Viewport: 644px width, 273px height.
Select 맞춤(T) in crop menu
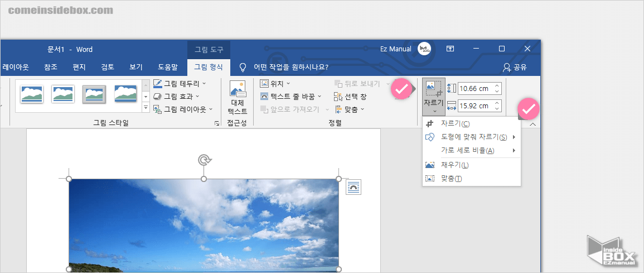click(x=472, y=179)
